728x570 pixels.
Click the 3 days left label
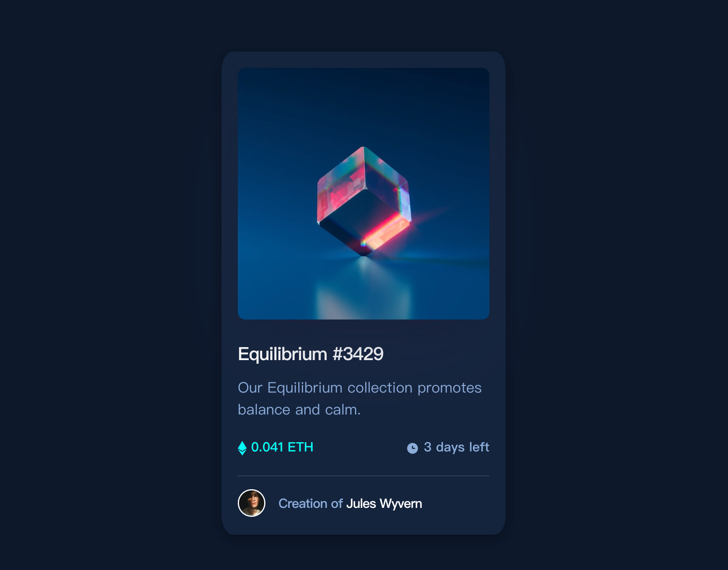coord(457,447)
